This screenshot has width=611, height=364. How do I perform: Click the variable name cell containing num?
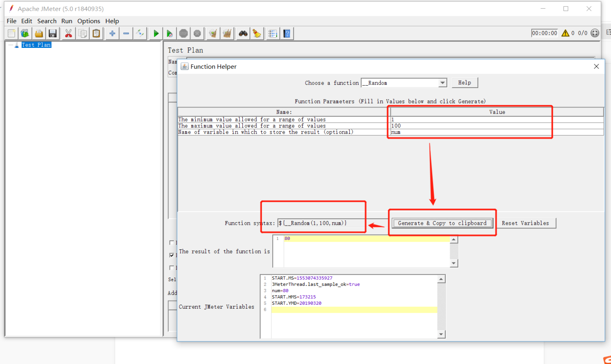pyautogui.click(x=497, y=132)
